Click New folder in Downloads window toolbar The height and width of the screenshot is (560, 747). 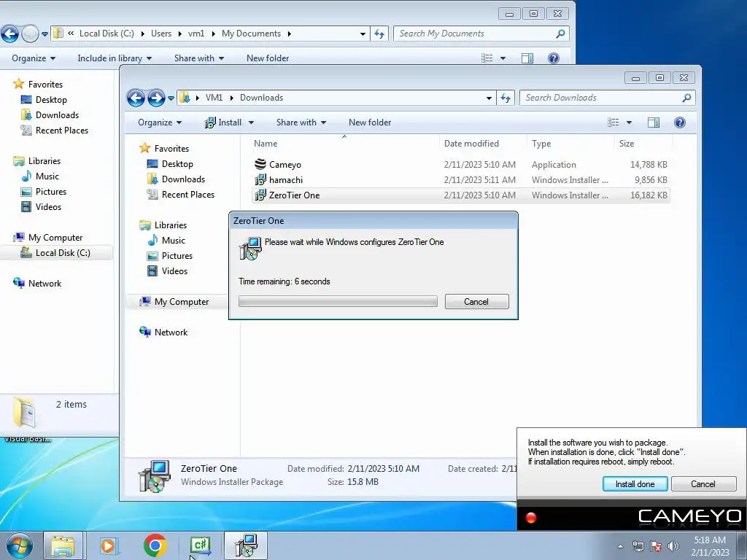click(370, 122)
